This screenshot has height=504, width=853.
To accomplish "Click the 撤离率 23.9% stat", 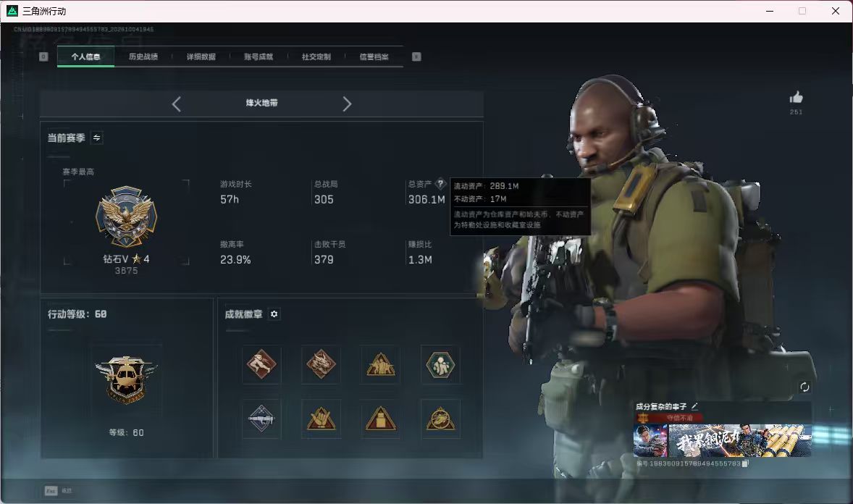I will point(235,253).
